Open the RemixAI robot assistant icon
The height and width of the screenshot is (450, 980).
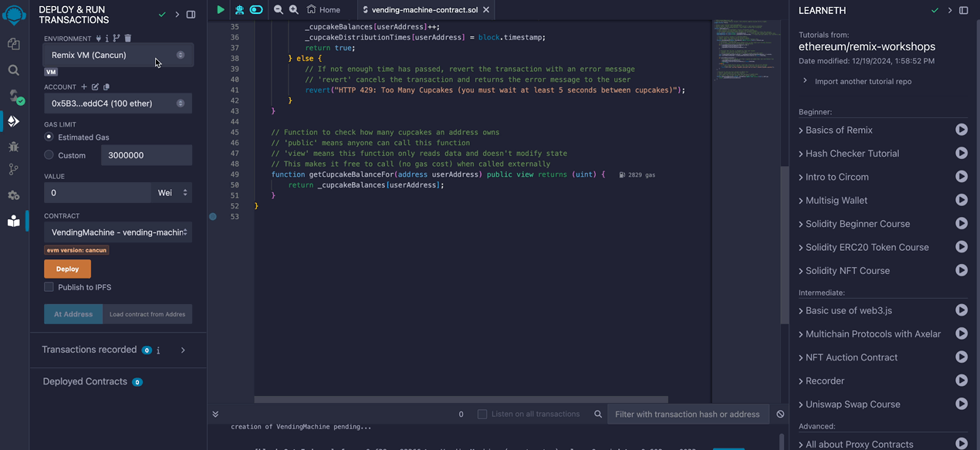coord(239,10)
